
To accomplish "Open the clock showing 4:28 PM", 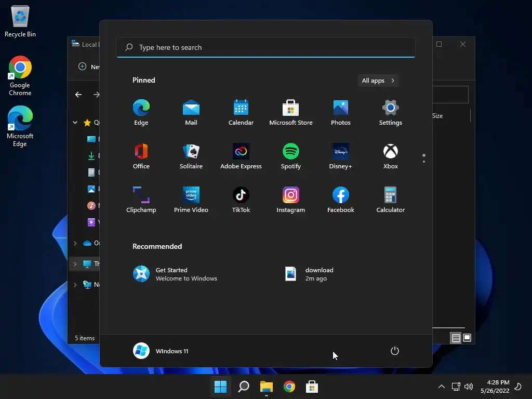I will 495,387.
